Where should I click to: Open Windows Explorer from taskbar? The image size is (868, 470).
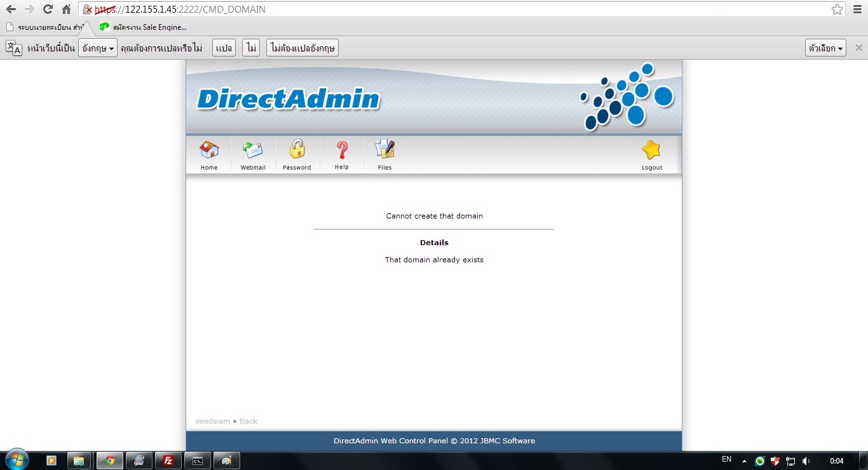pos(79,460)
